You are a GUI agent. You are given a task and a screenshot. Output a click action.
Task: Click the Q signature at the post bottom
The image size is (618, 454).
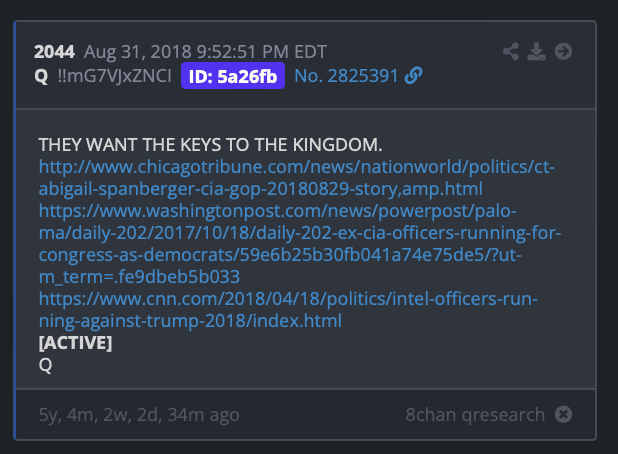tap(45, 365)
